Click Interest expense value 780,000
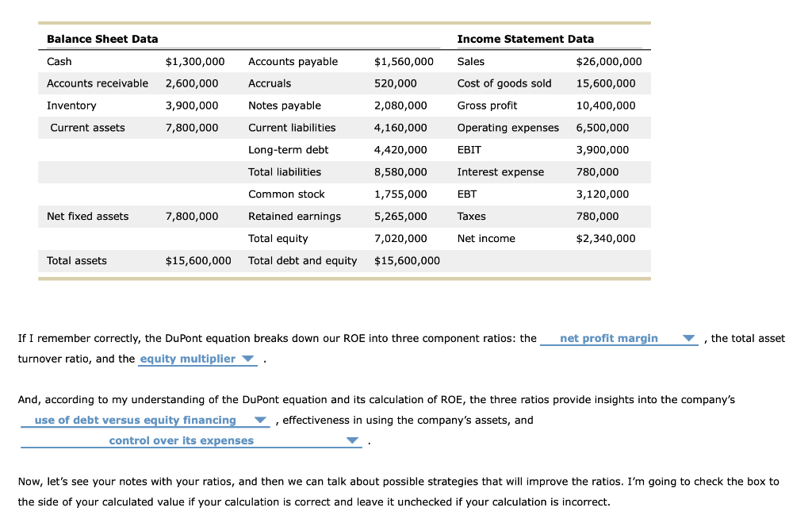This screenshot has width=812, height=515. [x=598, y=172]
